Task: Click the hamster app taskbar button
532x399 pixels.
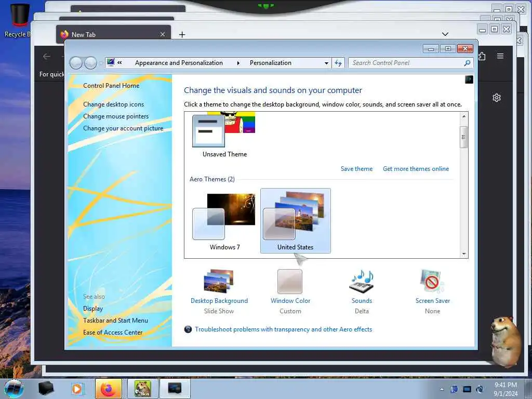Action: [x=142, y=389]
